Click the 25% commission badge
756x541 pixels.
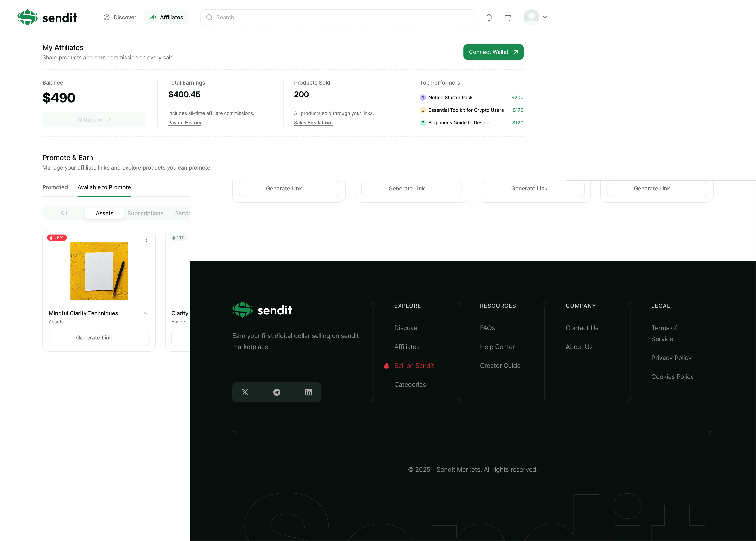(x=57, y=238)
